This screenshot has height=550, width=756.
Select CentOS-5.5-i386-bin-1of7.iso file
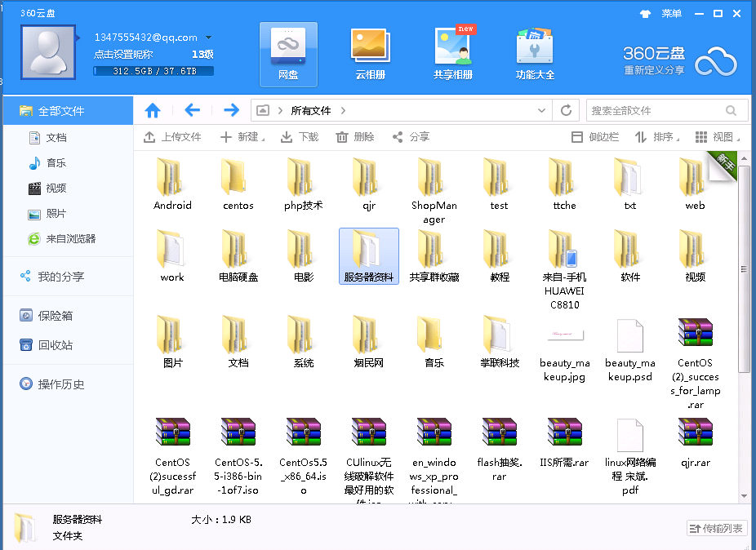pyautogui.click(x=238, y=456)
